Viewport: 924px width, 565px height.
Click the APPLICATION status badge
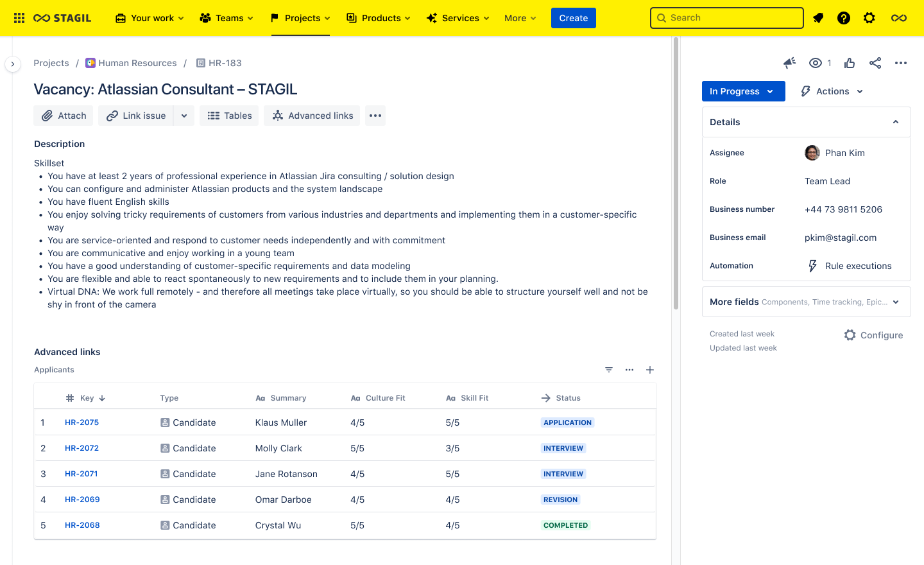click(x=567, y=422)
